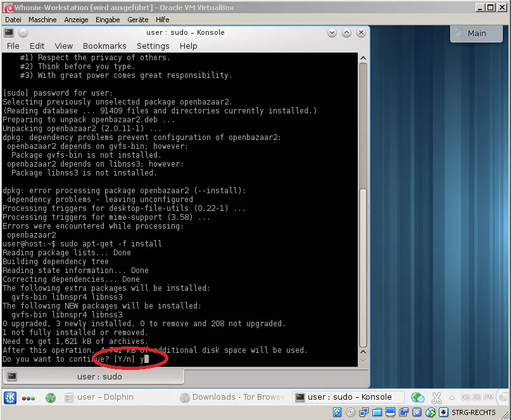Click 'Package libnss3 is not installed.' line
This screenshot has width=511, height=420.
click(x=84, y=173)
